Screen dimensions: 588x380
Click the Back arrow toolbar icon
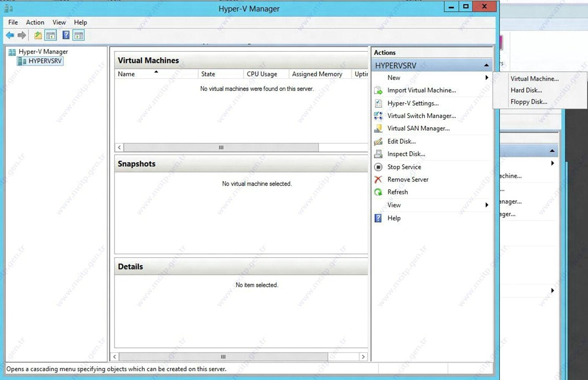[x=10, y=35]
